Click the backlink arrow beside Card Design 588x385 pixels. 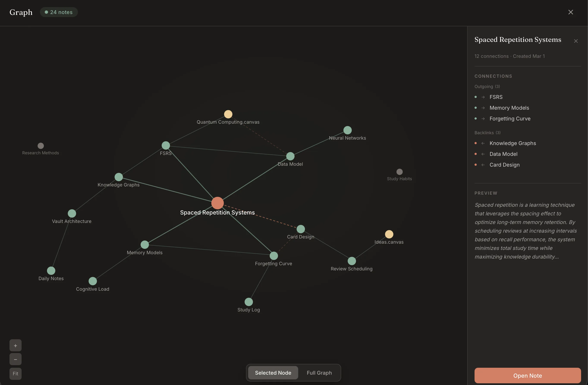[483, 165]
